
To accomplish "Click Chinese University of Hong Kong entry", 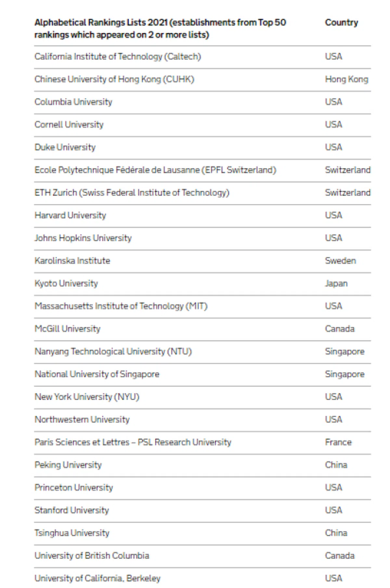I will (x=114, y=79).
